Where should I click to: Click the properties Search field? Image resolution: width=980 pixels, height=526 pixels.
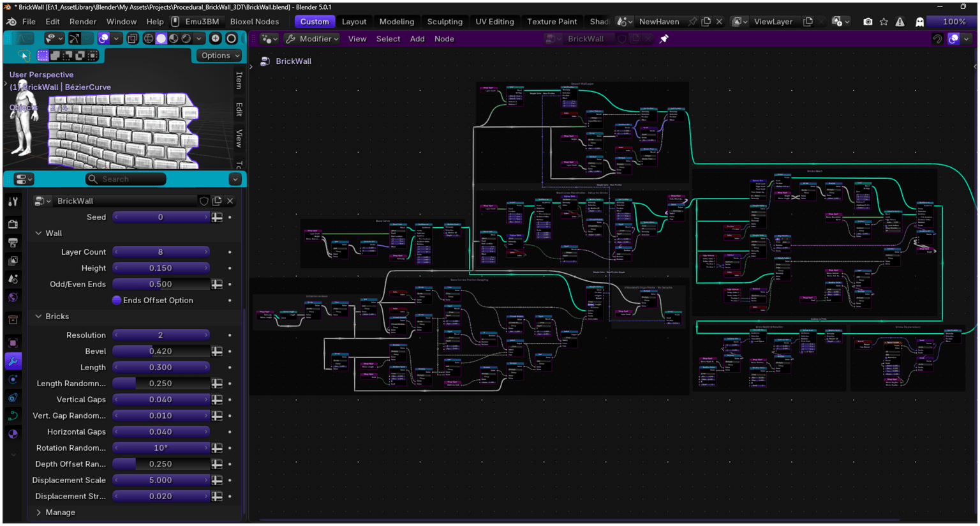pos(126,179)
